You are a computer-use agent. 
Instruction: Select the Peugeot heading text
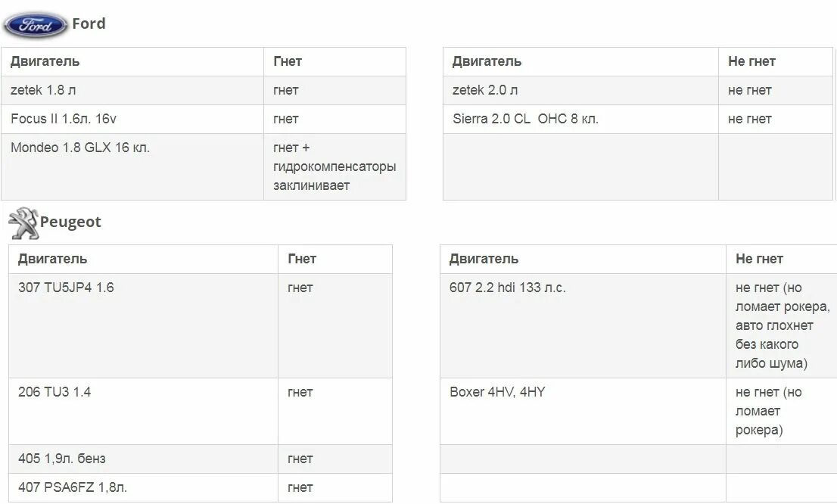(70, 222)
